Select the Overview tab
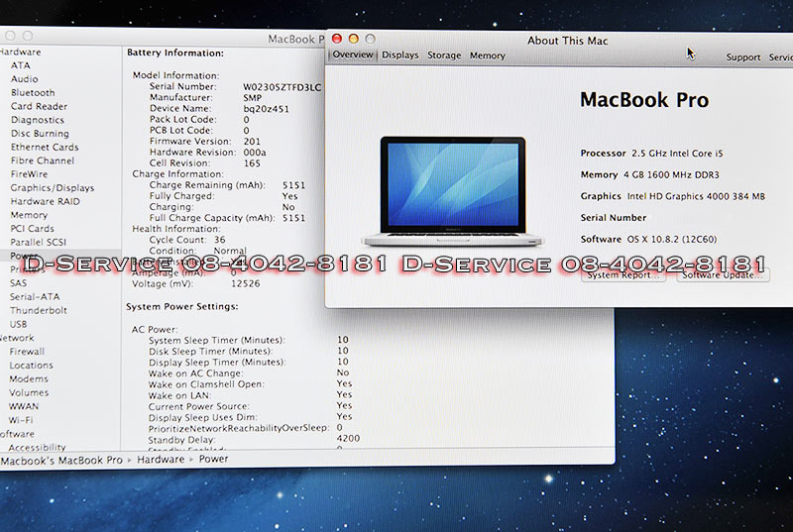 [353, 54]
